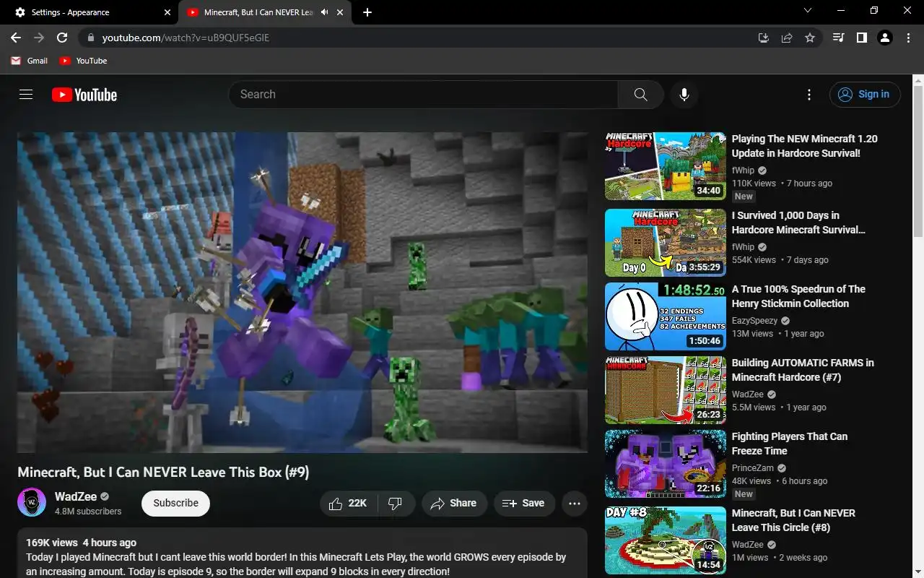Viewport: 924px width, 578px height.
Task: Open Chrome profile avatar menu
Action: 885,38
